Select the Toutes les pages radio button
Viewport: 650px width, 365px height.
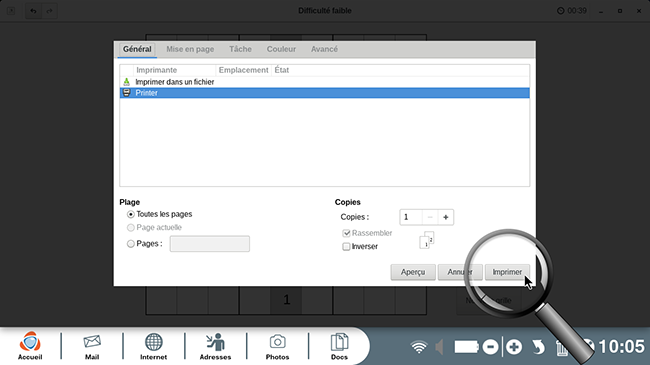[131, 214]
